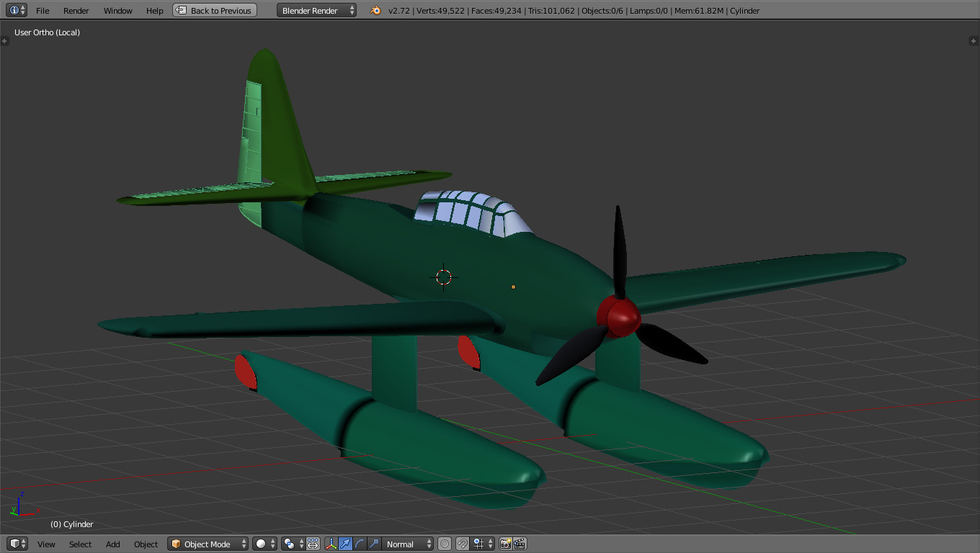Toggle manipulate center points button
The image size is (980, 553).
[x=313, y=544]
